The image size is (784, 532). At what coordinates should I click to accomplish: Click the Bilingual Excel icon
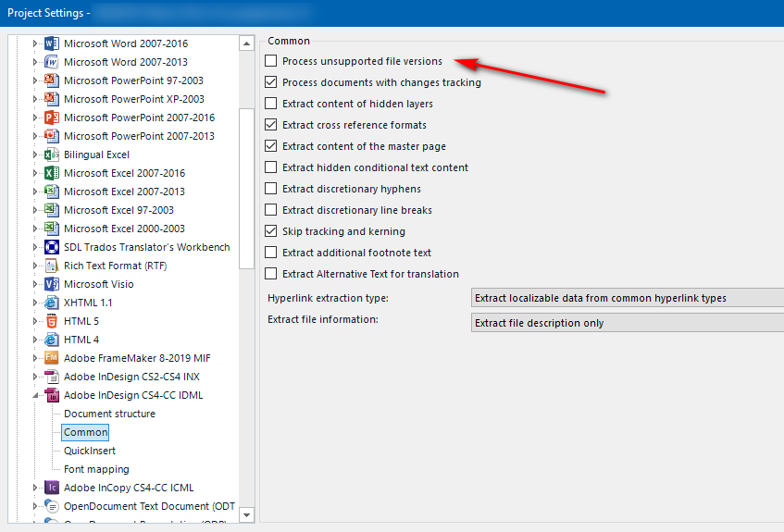tap(52, 155)
